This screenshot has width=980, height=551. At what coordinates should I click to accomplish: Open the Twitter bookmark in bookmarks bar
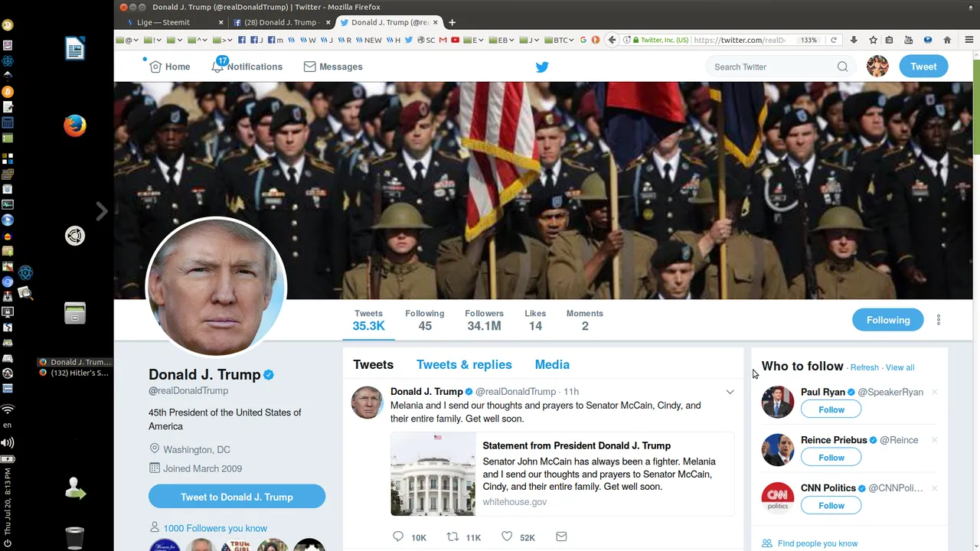point(409,40)
